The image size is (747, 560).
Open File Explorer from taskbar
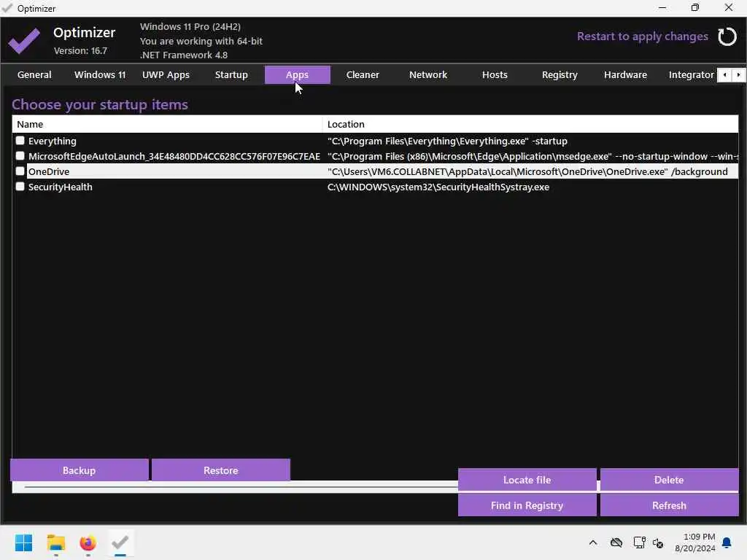point(55,542)
